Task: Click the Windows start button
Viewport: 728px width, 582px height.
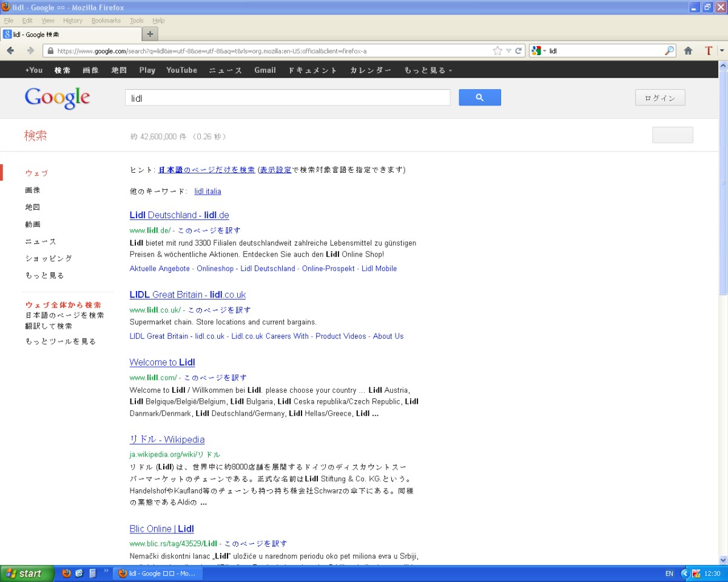Action: tap(27, 574)
